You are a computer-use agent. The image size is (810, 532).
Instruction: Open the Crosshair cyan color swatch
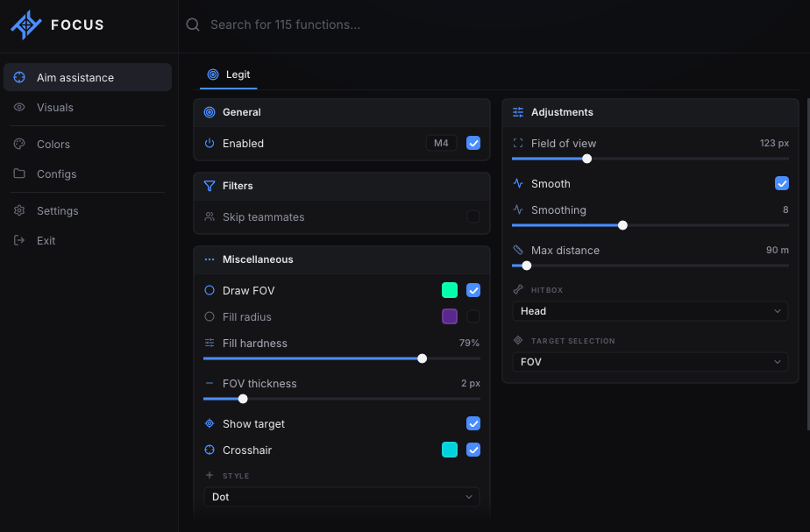pyautogui.click(x=450, y=450)
